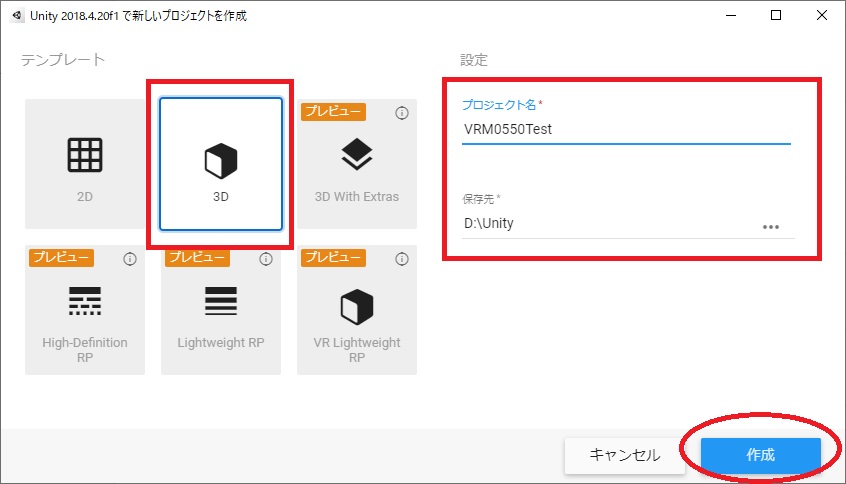Browse for save location with ellipsis button

770,227
